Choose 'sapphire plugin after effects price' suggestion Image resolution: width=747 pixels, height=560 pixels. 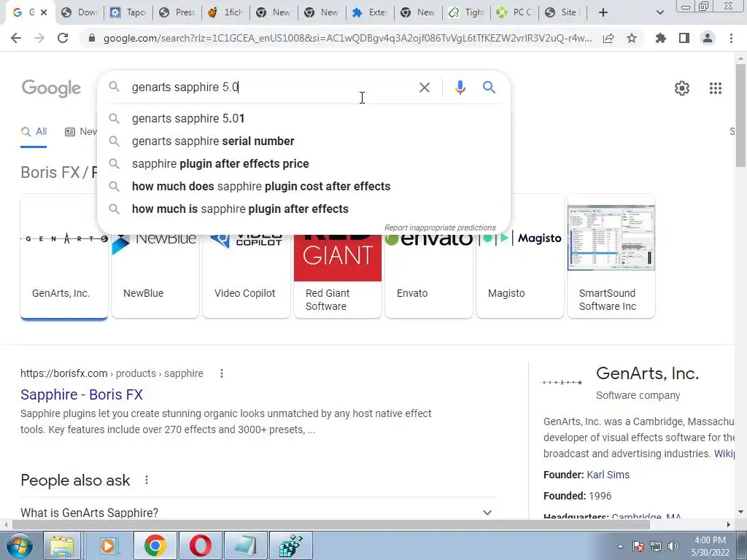304,164
